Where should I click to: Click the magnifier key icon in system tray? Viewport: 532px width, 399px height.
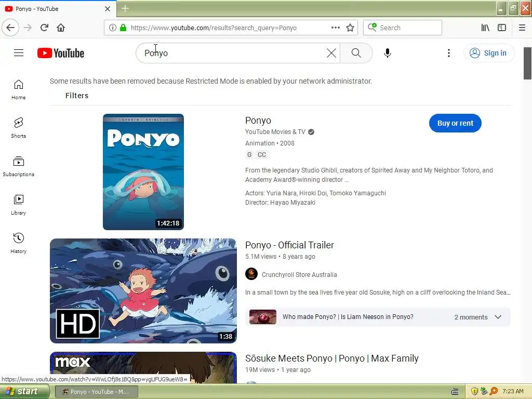tap(494, 391)
